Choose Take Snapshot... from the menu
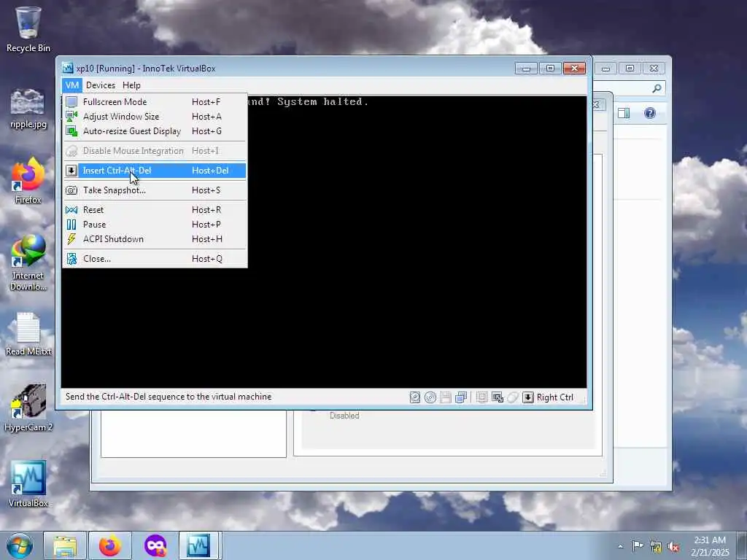This screenshot has width=747, height=560. point(155,190)
